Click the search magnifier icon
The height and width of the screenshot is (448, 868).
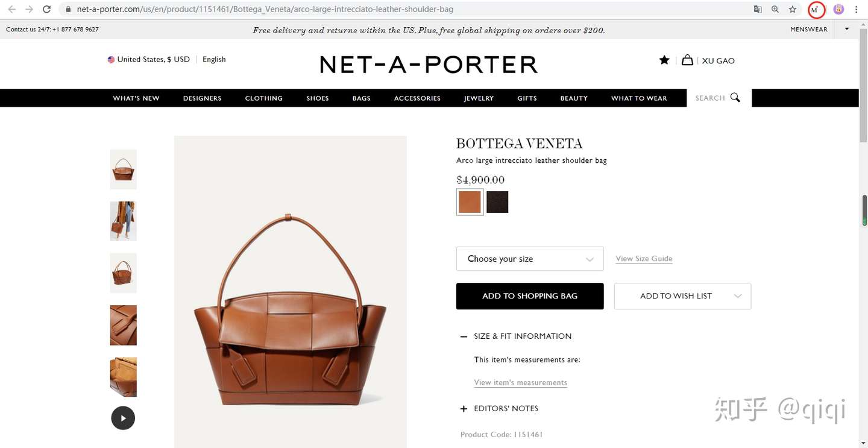pos(735,98)
